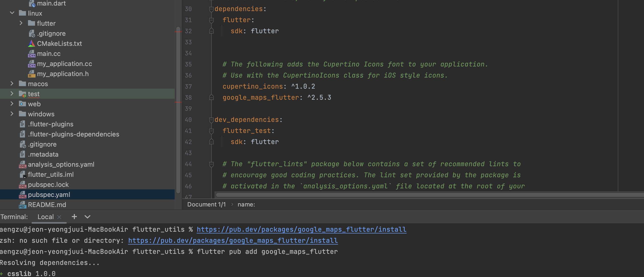Click the windows folder icon
Viewport: 644px width, 277px height.
coord(22,114)
